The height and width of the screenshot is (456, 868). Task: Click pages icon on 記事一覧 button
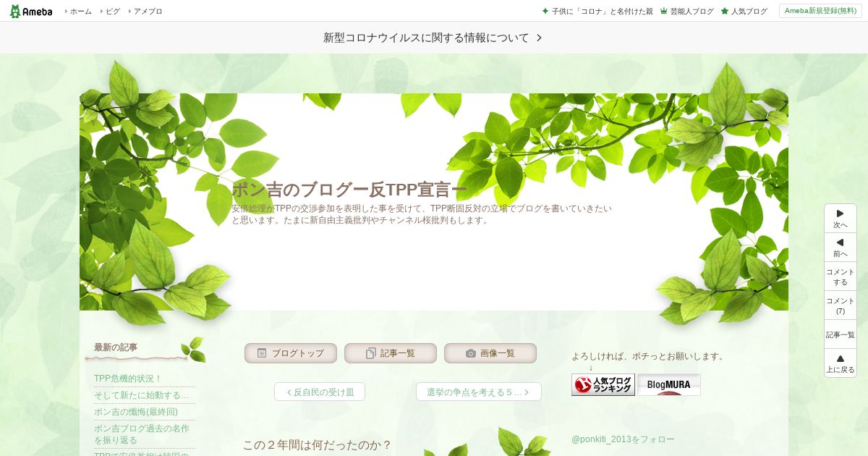pyautogui.click(x=371, y=353)
